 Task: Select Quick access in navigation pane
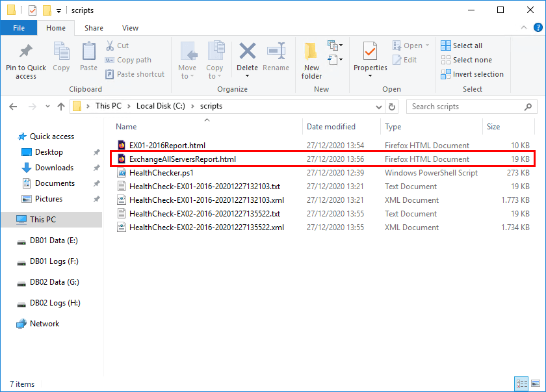tap(52, 137)
